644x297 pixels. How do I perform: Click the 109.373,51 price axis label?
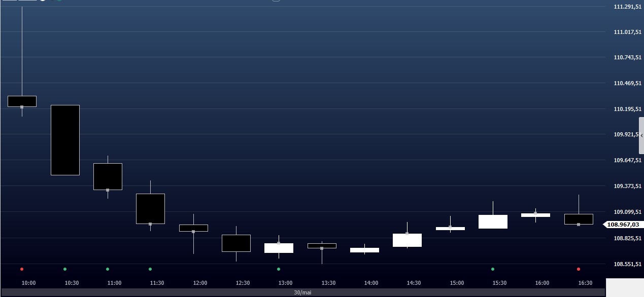(x=627, y=186)
